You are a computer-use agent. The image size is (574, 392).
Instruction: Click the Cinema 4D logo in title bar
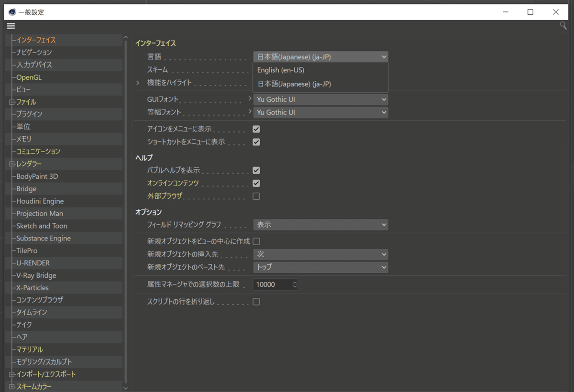tap(12, 12)
